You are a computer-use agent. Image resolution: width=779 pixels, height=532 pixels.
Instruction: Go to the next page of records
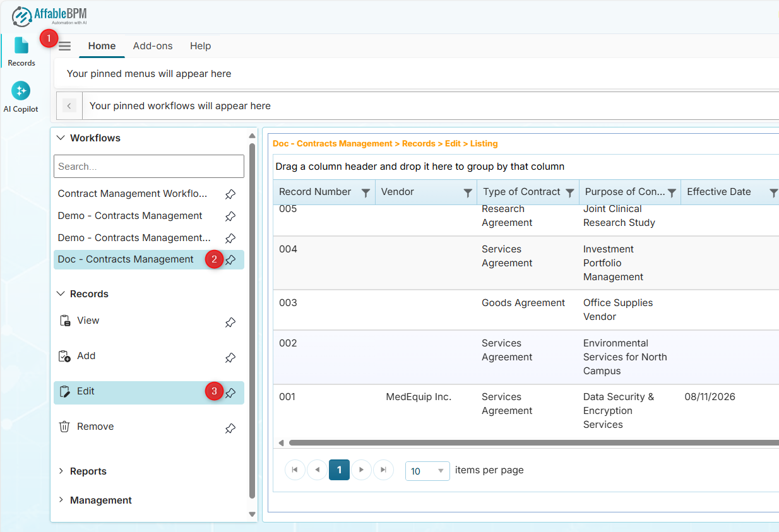[361, 470]
